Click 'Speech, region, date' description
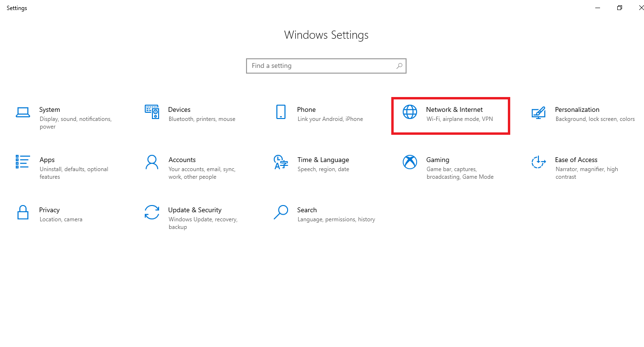Screen dimensions: 644x347 click(323, 169)
